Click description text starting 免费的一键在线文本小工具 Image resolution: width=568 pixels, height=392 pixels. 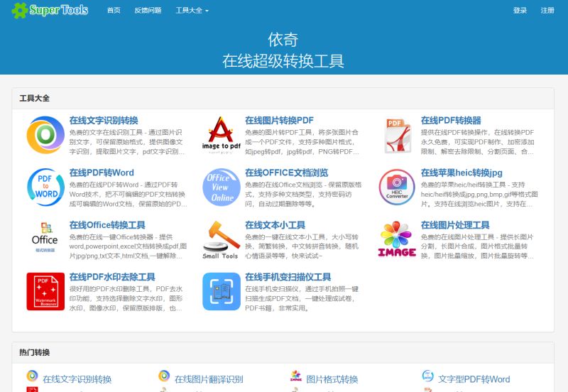point(302,246)
